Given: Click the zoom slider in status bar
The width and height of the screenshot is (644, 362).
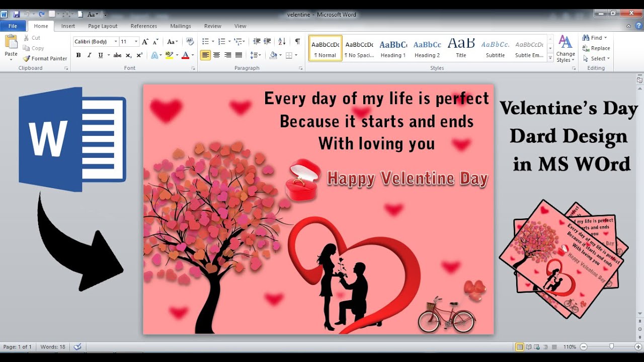Looking at the screenshot, I should pyautogui.click(x=611, y=347).
